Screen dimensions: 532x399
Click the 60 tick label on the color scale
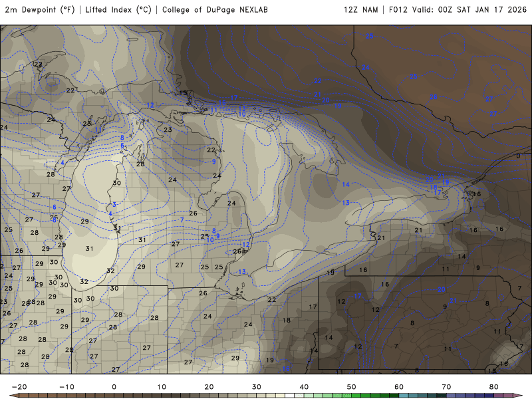[x=399, y=387]
